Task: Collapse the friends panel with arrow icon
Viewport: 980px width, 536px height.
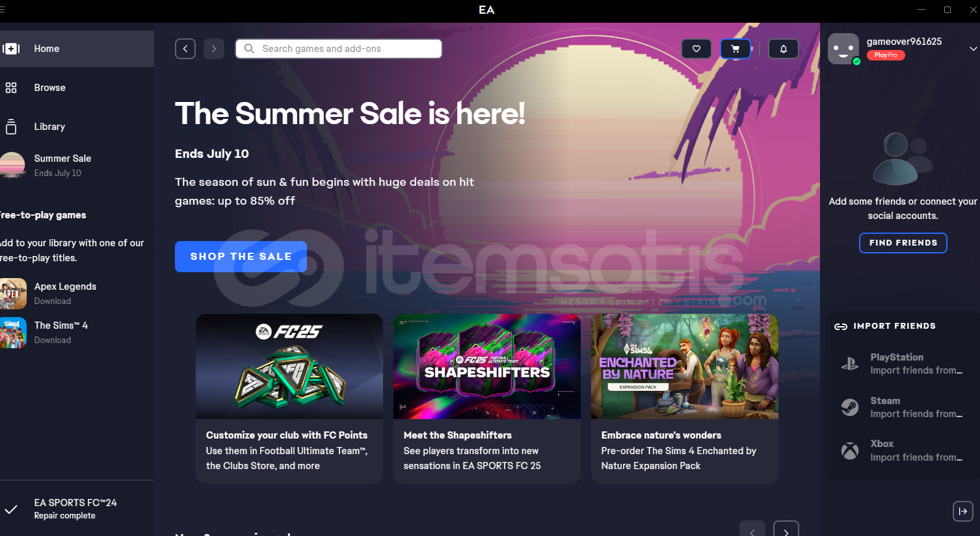Action: pyautogui.click(x=963, y=511)
